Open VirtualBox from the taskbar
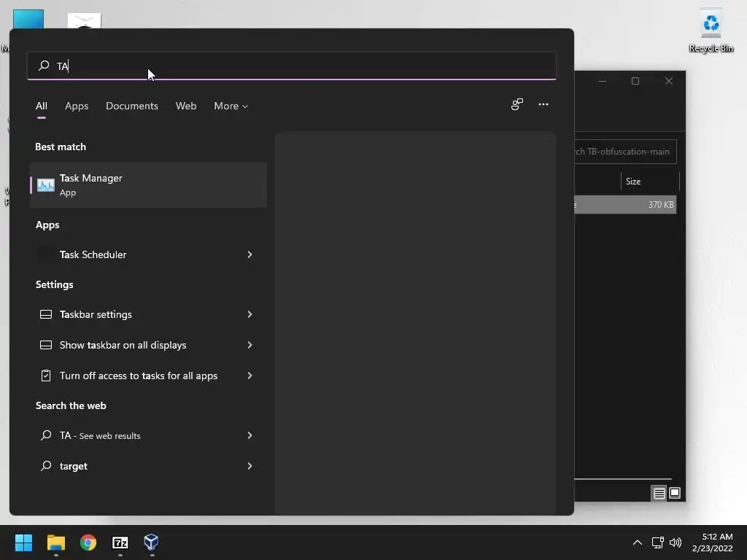 click(152, 542)
